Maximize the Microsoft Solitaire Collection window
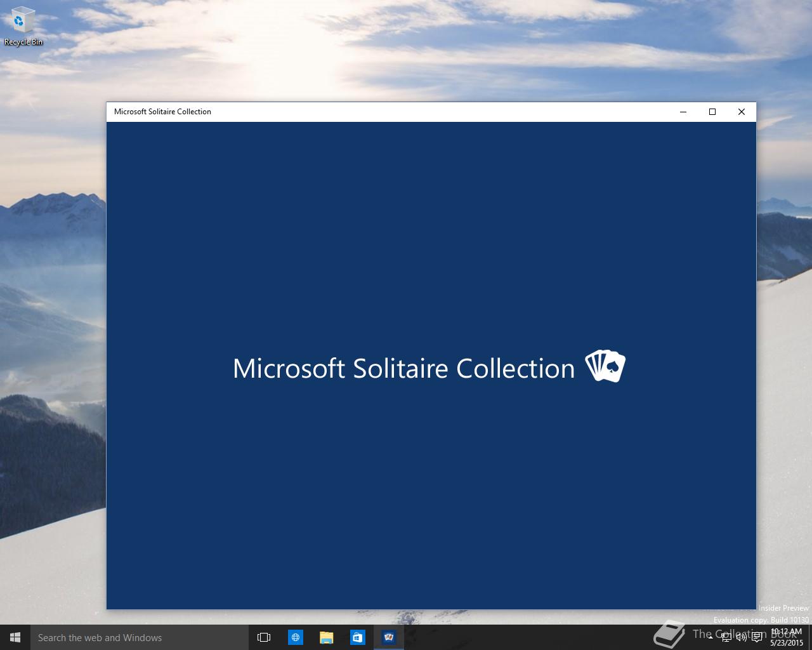The width and height of the screenshot is (812, 650). 712,112
